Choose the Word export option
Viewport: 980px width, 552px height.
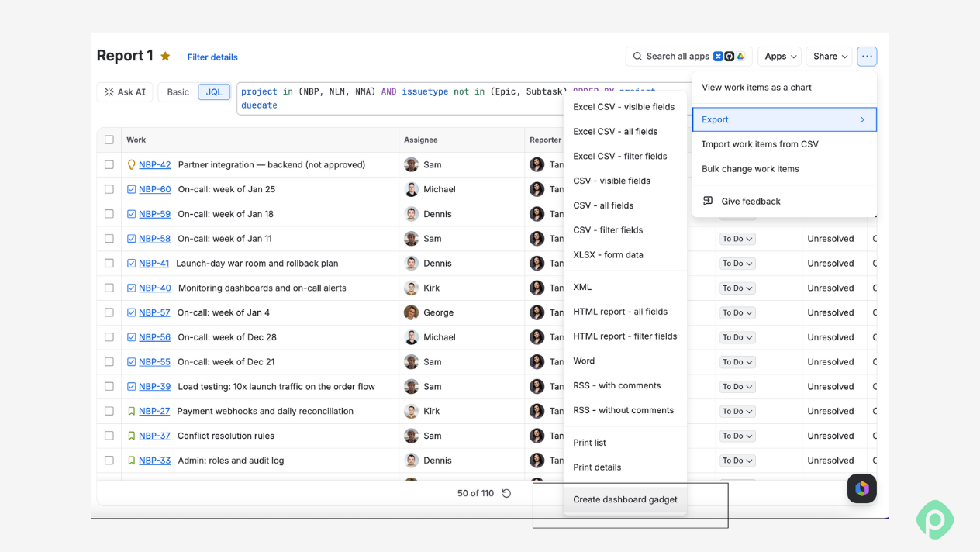[625, 361]
